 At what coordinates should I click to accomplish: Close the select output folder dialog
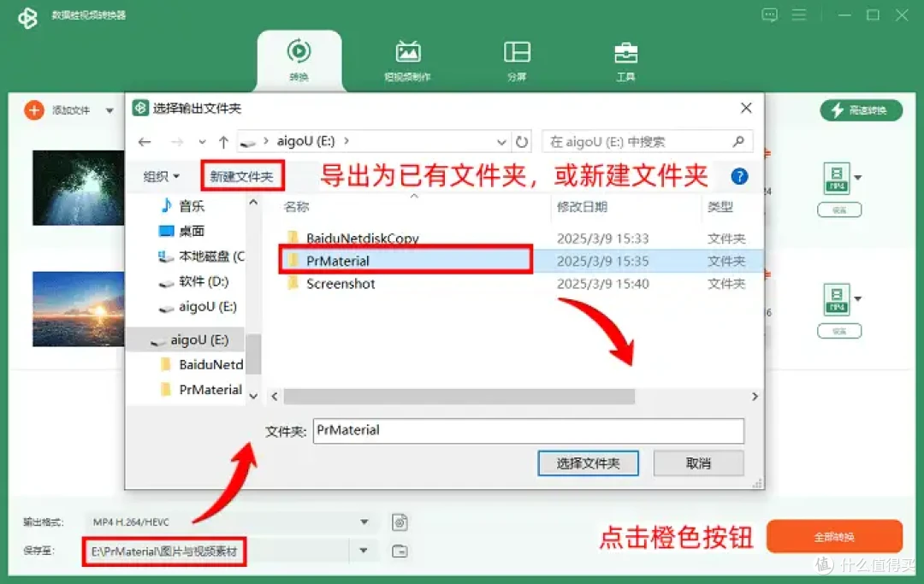(746, 108)
